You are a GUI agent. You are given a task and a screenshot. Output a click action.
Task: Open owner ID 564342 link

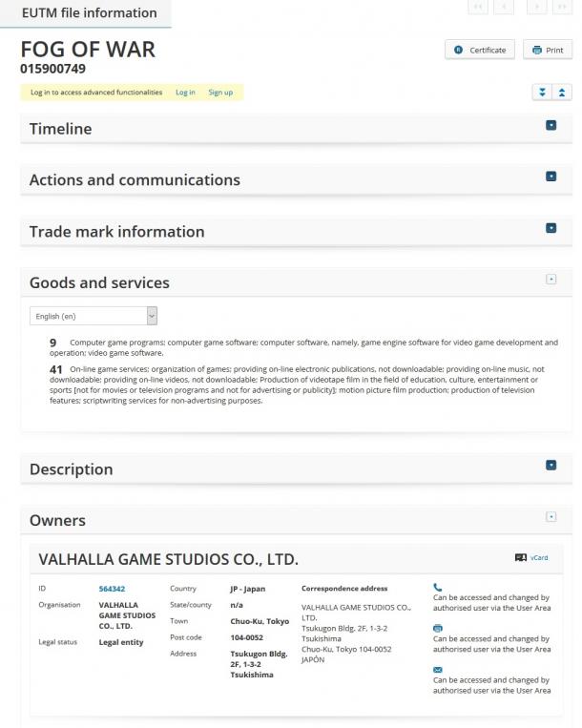112,589
